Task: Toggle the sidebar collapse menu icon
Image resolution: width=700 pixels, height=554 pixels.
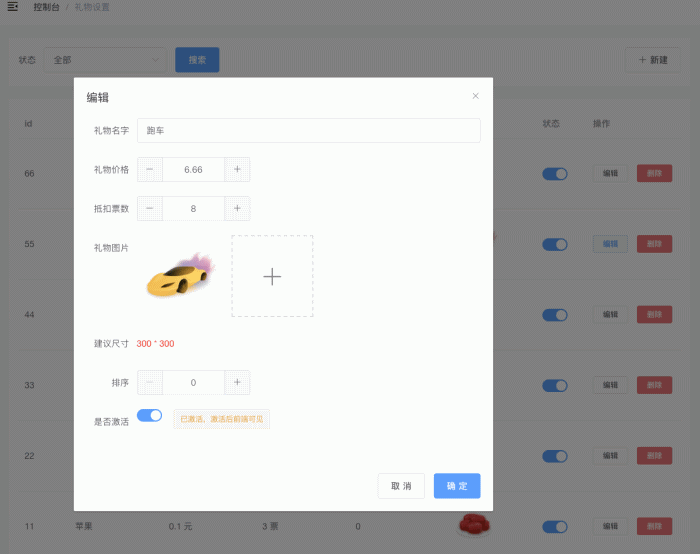Action: tap(12, 7)
